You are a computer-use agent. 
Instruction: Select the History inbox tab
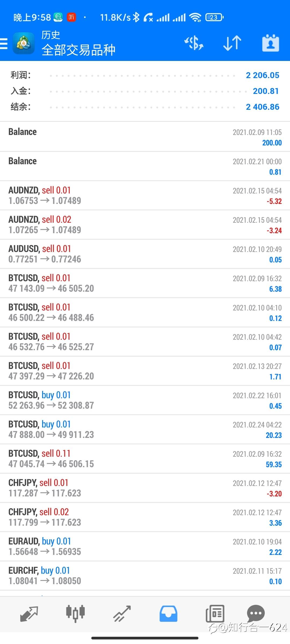(168, 614)
